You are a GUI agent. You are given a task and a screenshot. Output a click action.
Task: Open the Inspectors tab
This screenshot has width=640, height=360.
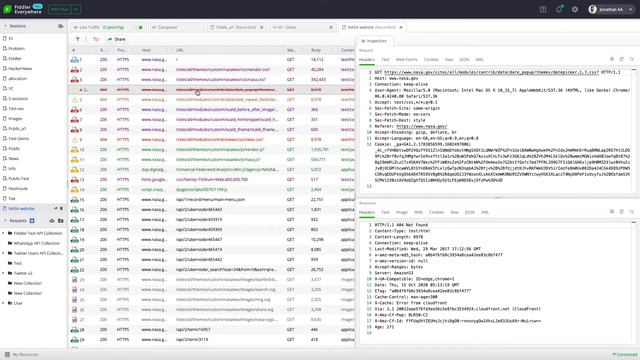point(374,41)
